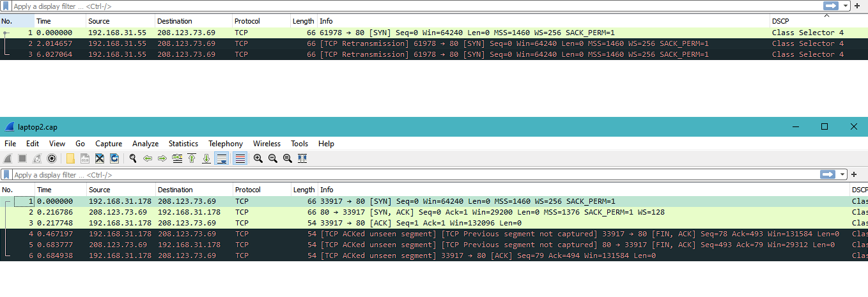Click the Wireshark icon in laptop2.cap title bar

[9, 126]
